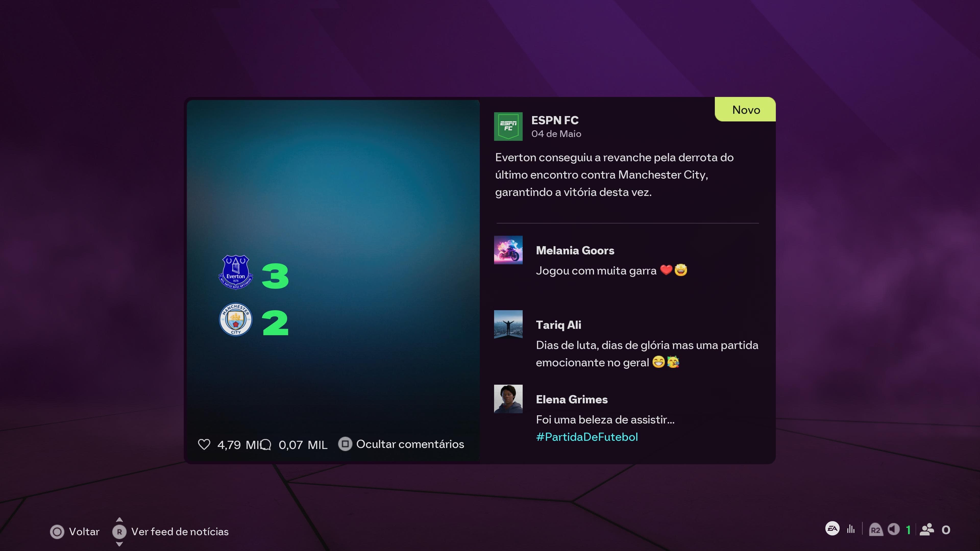Click the up arrow above the R stick
Viewport: 980px width, 551px height.
point(119,519)
